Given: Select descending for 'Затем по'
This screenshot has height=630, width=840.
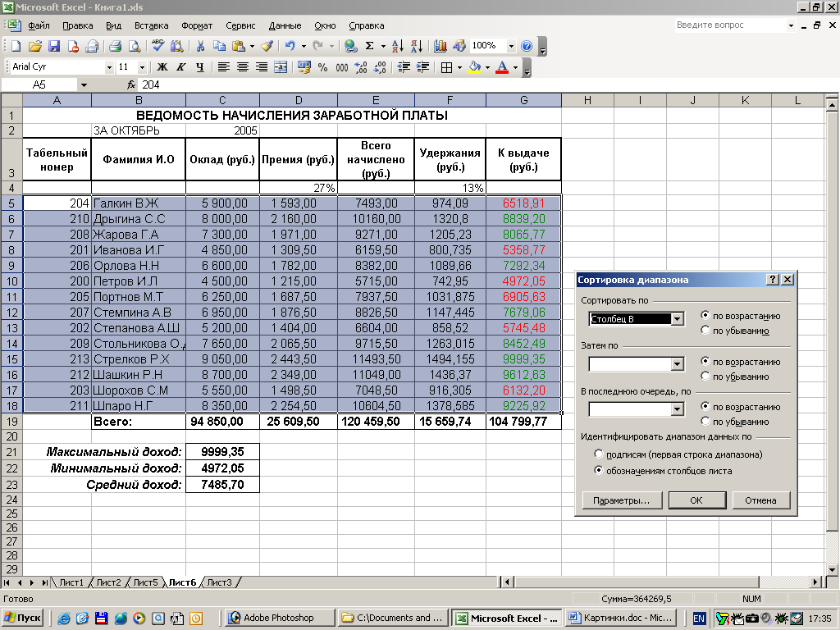Looking at the screenshot, I should (x=705, y=376).
